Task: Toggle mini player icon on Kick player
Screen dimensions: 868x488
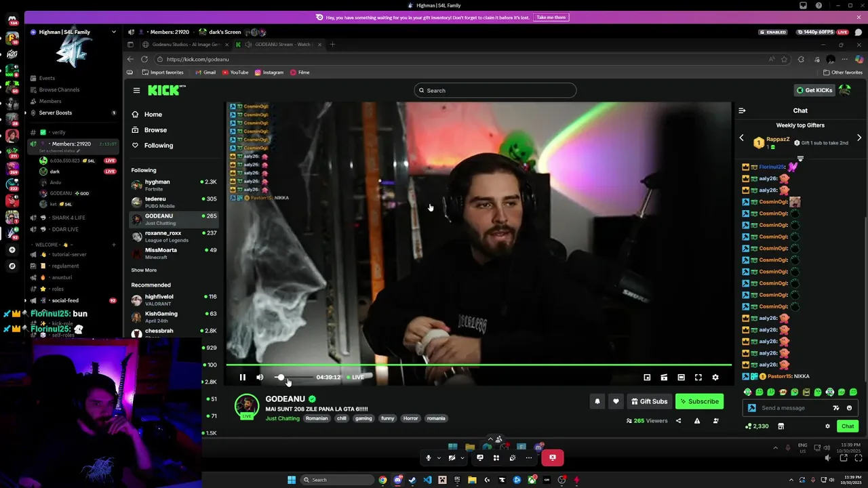Action: click(x=647, y=378)
